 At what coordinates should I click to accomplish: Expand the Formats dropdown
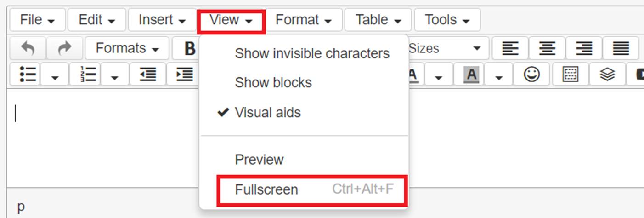(x=127, y=48)
